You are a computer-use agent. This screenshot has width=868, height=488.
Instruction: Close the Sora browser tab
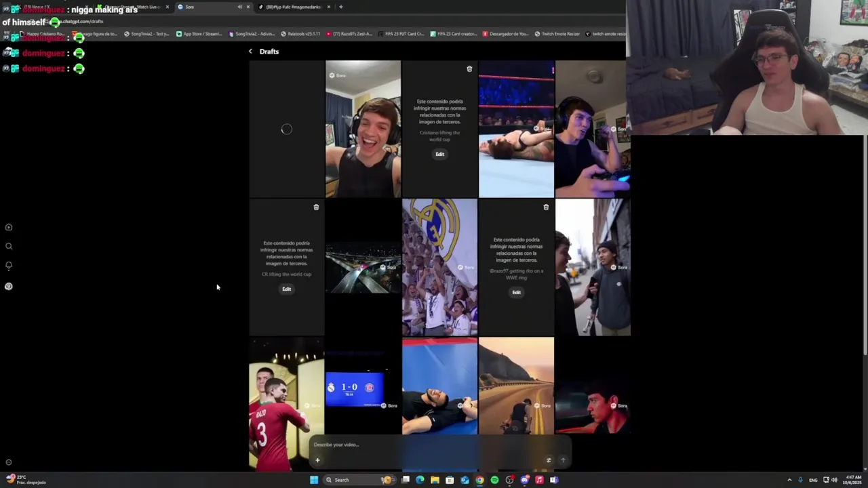(x=248, y=7)
